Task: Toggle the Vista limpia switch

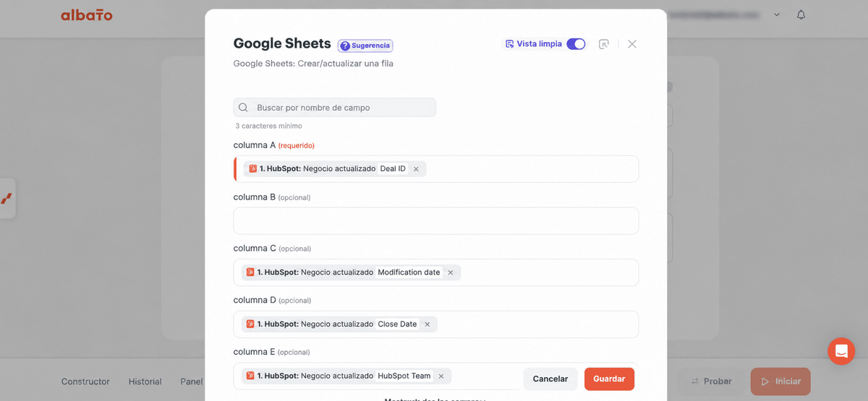Action: point(576,44)
